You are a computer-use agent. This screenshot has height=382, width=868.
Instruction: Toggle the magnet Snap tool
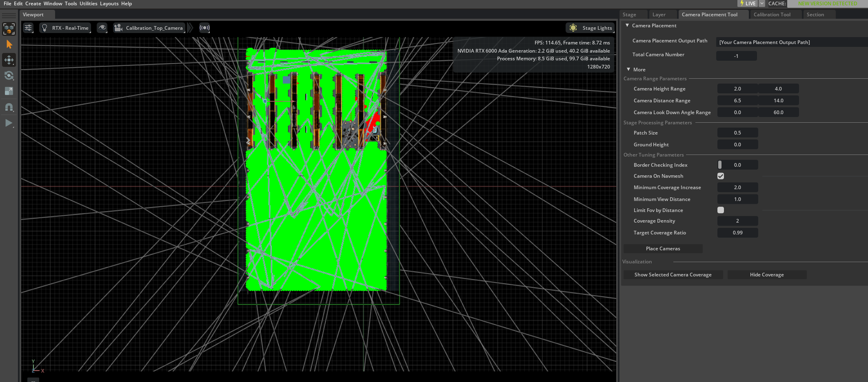[x=9, y=107]
